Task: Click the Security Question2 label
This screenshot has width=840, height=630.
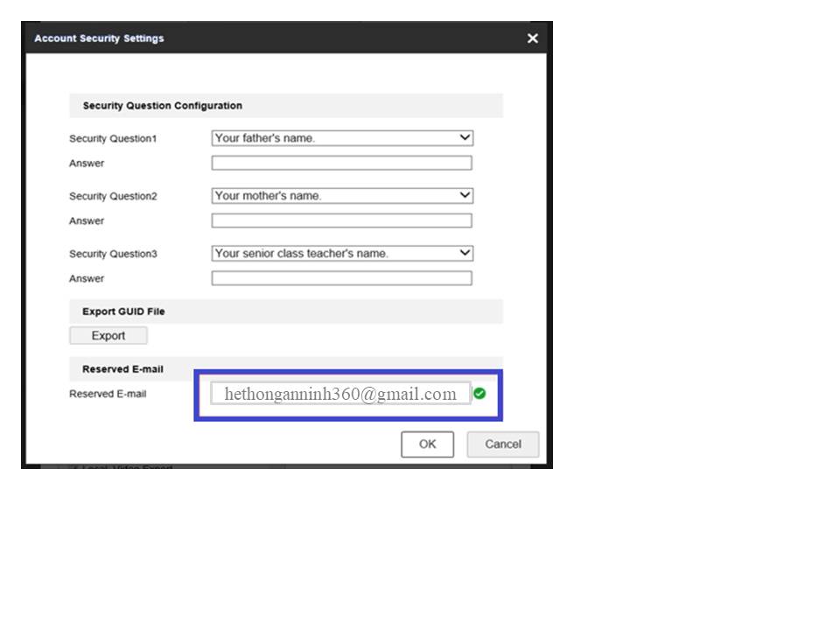Action: [113, 197]
